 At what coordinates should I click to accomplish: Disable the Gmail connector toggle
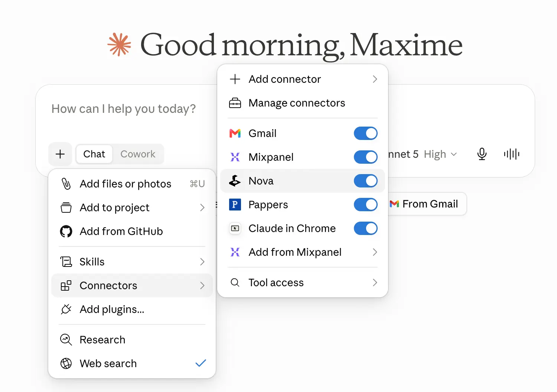366,133
